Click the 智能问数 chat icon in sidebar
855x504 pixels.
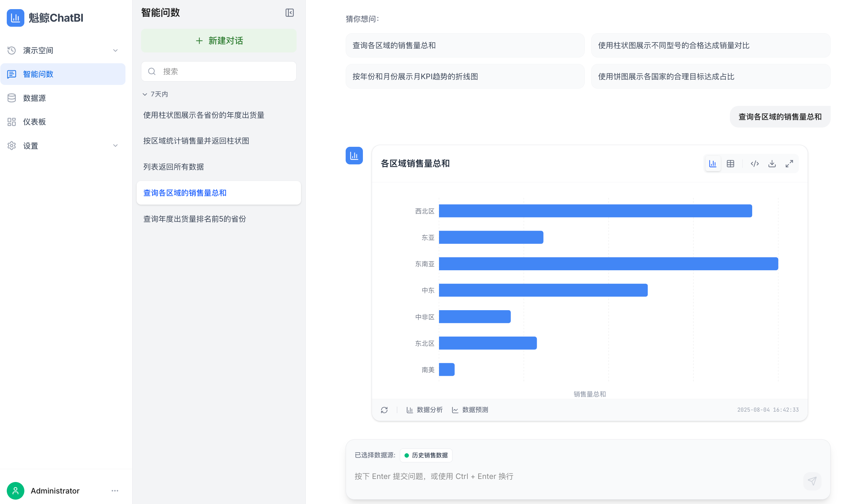point(12,74)
